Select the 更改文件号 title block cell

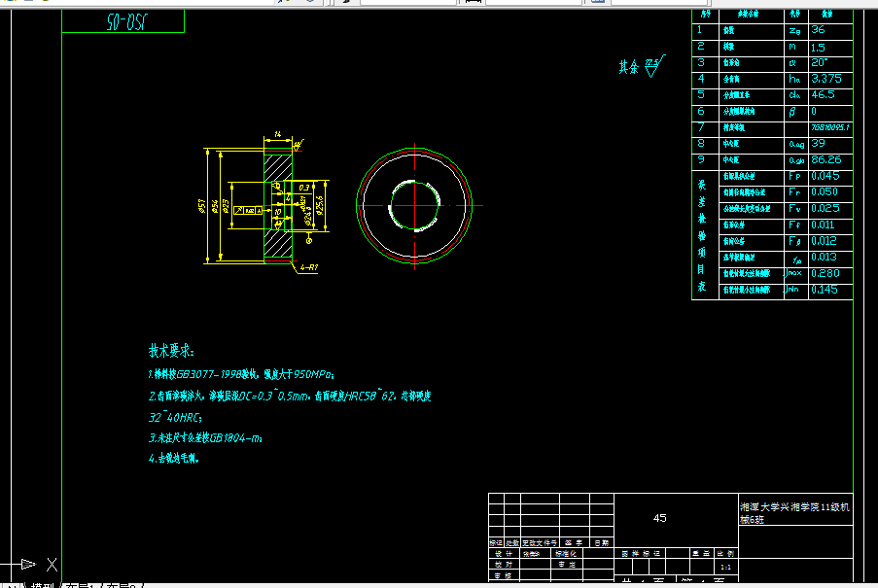540,542
